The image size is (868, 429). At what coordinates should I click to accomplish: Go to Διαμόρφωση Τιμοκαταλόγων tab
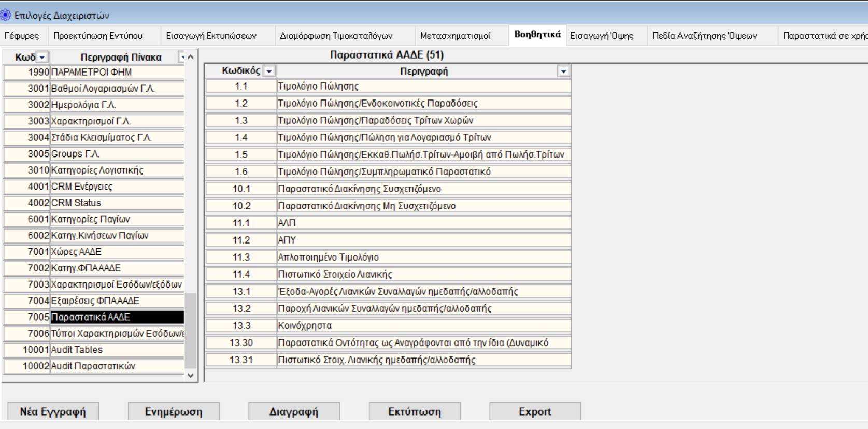(336, 36)
